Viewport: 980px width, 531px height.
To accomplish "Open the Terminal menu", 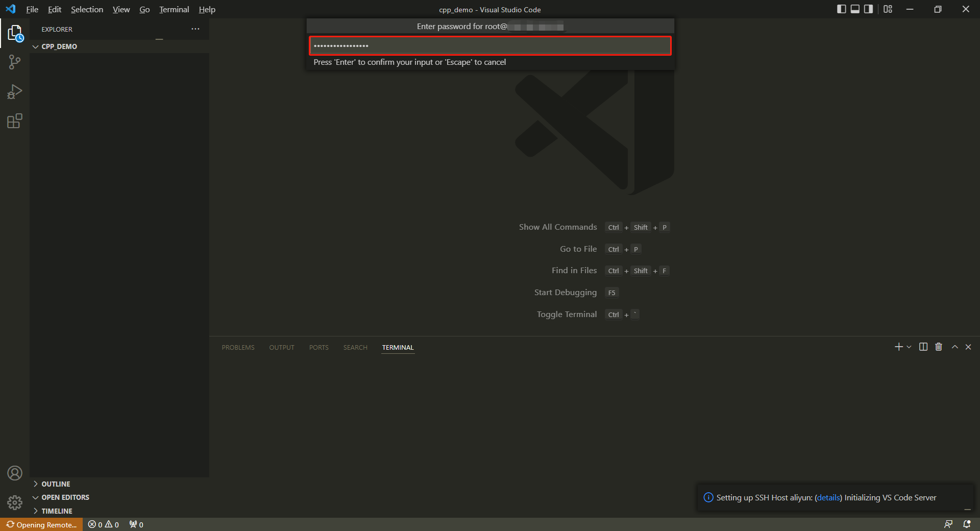I will click(x=174, y=9).
